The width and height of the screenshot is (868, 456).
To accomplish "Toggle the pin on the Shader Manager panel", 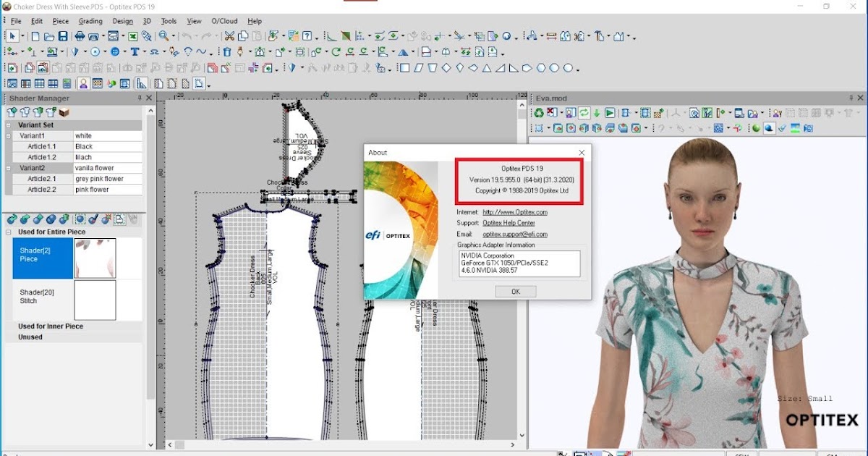I will (x=140, y=97).
